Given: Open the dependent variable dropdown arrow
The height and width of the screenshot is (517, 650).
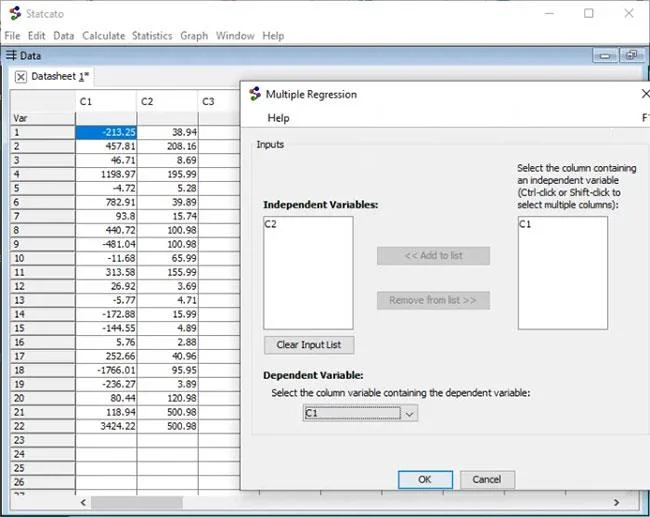Looking at the screenshot, I should (410, 414).
